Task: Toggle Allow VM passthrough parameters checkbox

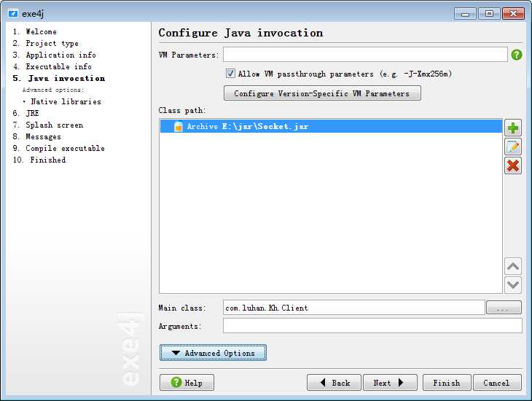Action: coord(230,74)
